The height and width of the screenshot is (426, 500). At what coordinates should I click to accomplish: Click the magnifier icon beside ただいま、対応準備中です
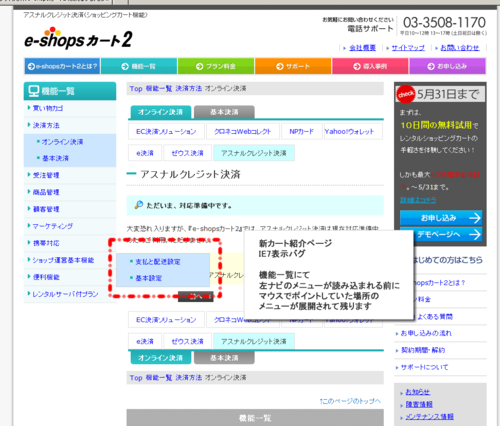139,205
